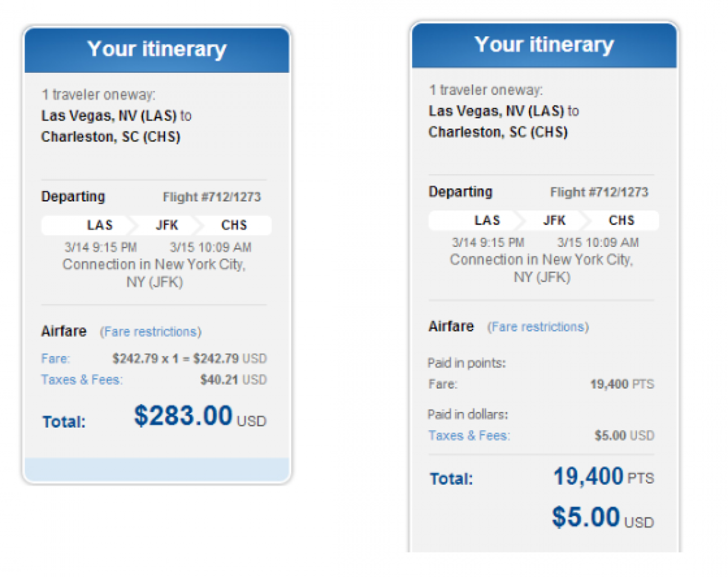728x577 pixels.
Task: Click Flight #712/1273 in the cash-fare itinerary
Action: (212, 197)
